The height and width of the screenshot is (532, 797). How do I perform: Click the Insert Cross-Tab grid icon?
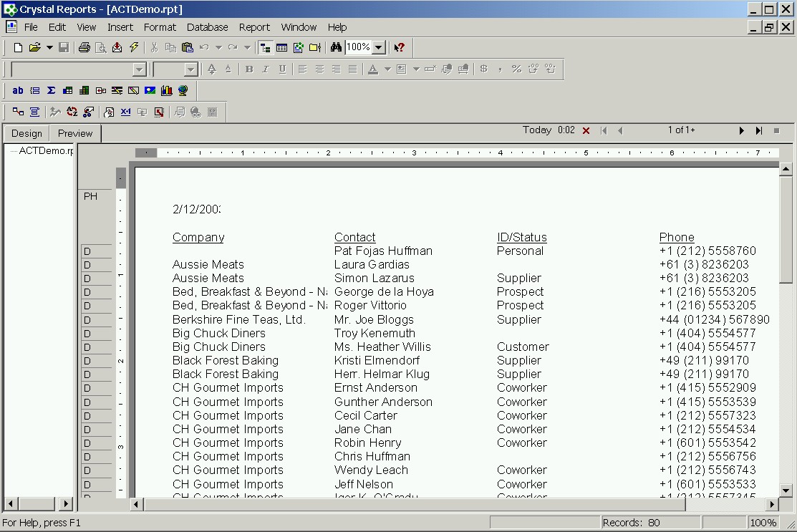pos(67,90)
